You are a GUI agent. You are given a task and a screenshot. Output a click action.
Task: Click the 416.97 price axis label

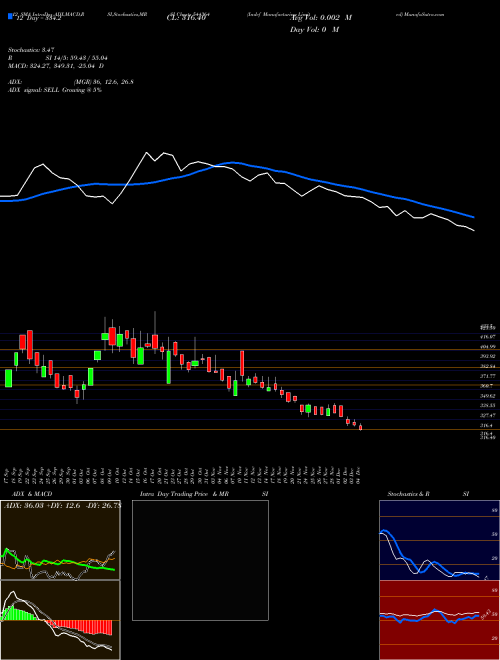[x=487, y=337]
